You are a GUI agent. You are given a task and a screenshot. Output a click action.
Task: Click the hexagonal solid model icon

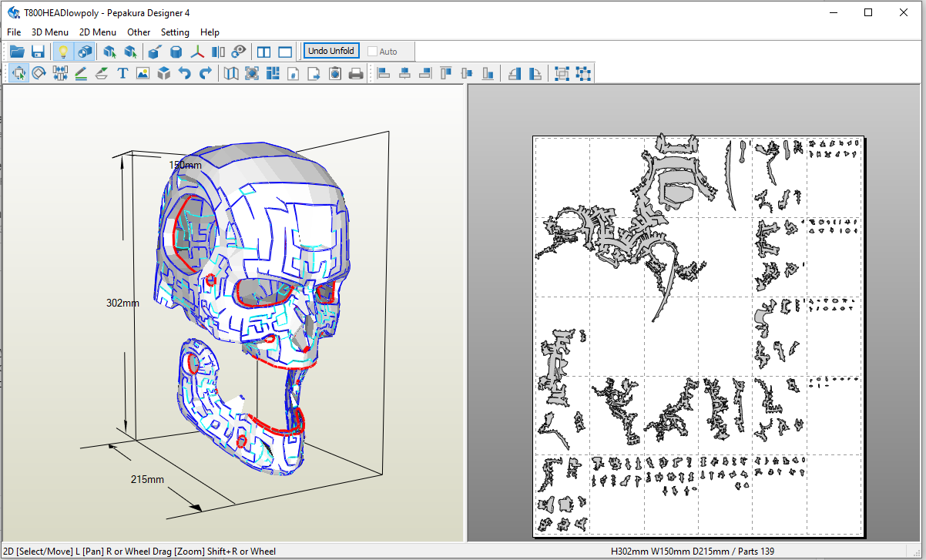pos(176,52)
